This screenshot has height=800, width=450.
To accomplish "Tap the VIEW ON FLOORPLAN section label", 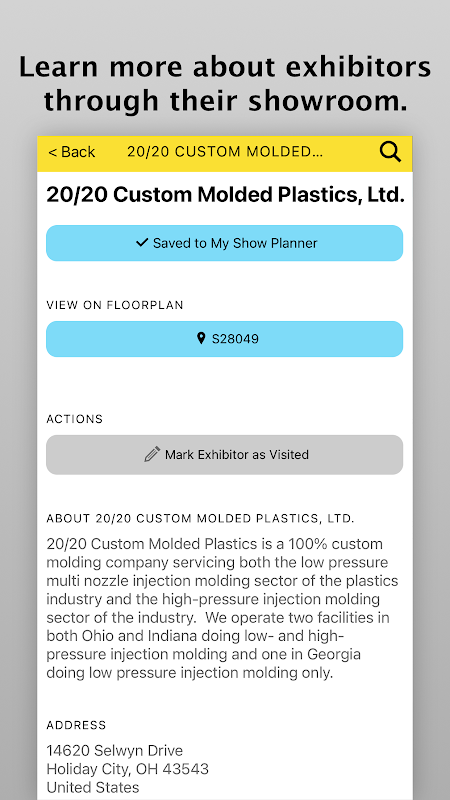I will click(115, 305).
